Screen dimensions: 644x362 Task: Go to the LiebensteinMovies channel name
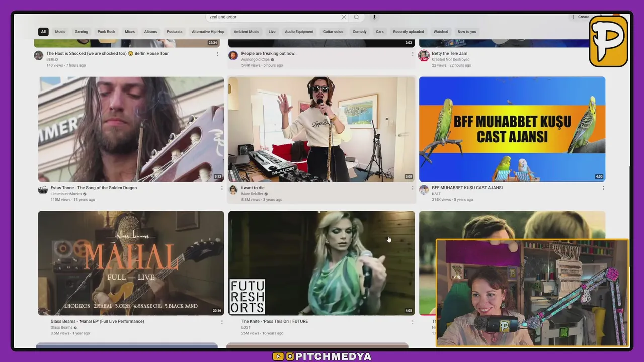[x=66, y=194]
